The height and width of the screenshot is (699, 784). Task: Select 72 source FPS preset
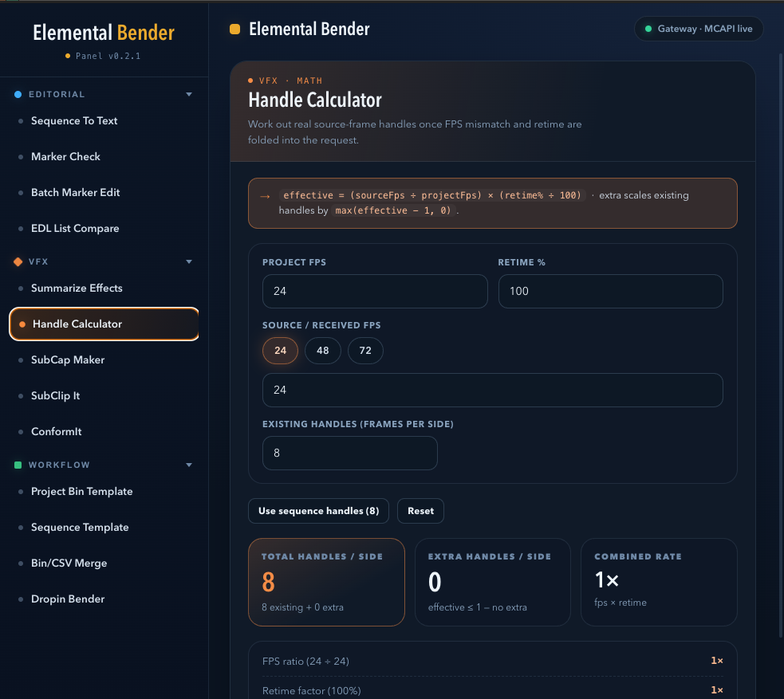point(365,351)
